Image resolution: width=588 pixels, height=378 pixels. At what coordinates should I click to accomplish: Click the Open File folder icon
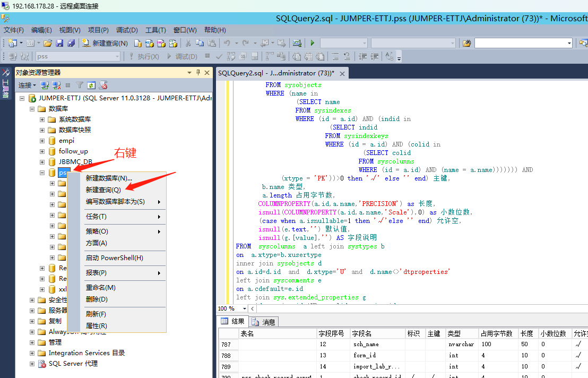point(48,43)
